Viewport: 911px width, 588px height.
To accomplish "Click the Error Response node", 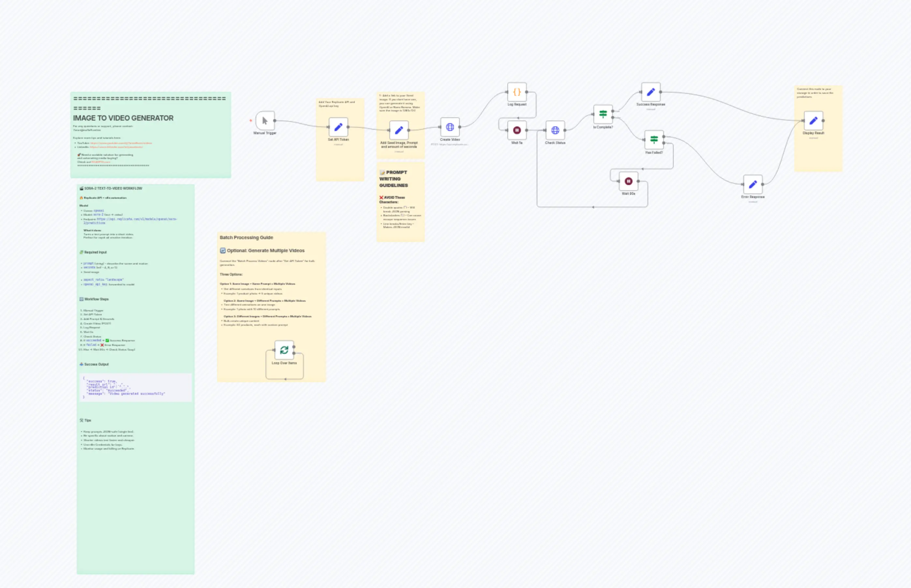I will coord(753,184).
